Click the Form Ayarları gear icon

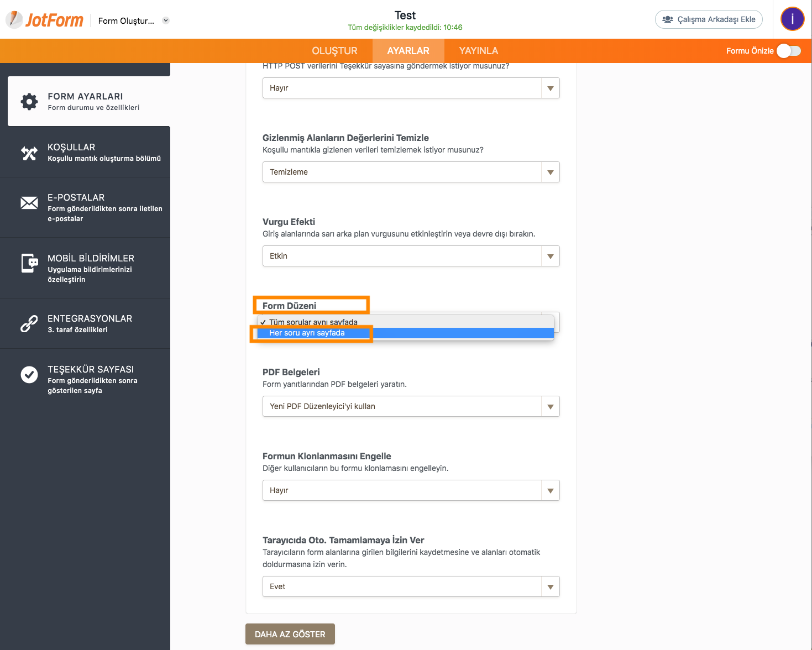(29, 101)
